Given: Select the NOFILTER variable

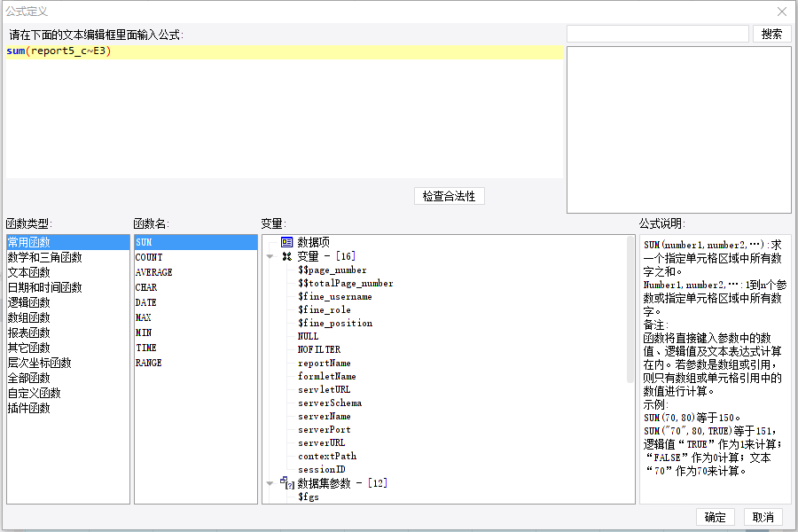Looking at the screenshot, I should coord(319,349).
